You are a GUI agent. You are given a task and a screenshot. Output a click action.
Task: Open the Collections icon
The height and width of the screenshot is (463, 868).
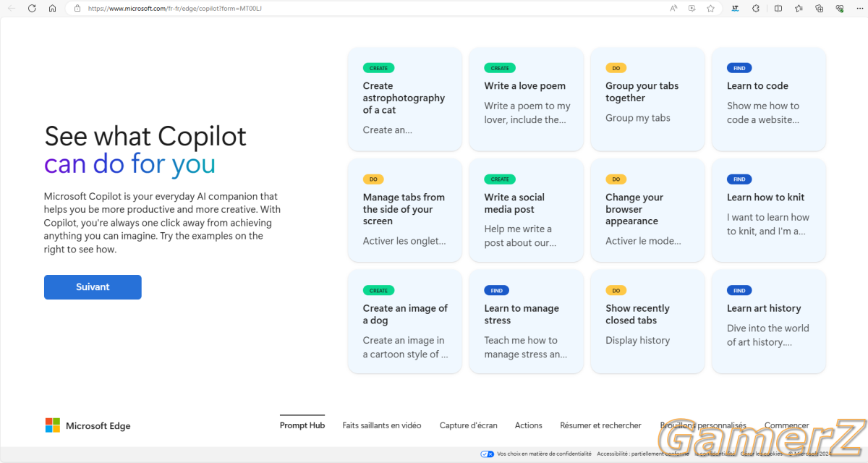point(820,9)
